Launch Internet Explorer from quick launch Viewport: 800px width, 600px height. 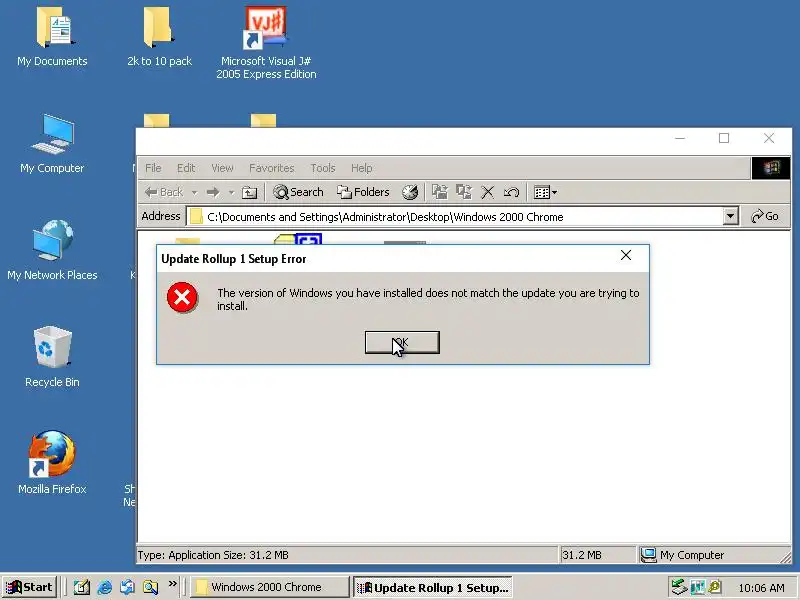104,588
